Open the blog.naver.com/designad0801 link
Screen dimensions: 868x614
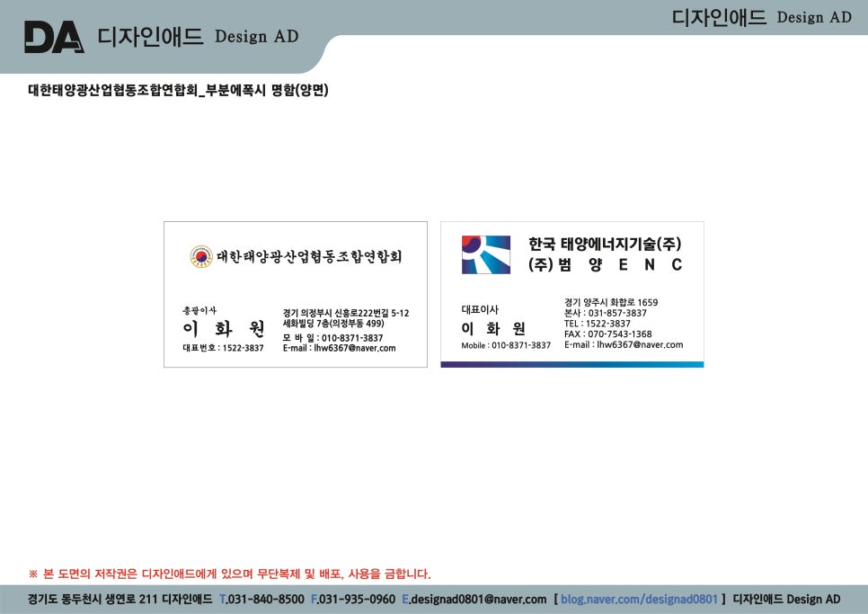pyautogui.click(x=639, y=599)
